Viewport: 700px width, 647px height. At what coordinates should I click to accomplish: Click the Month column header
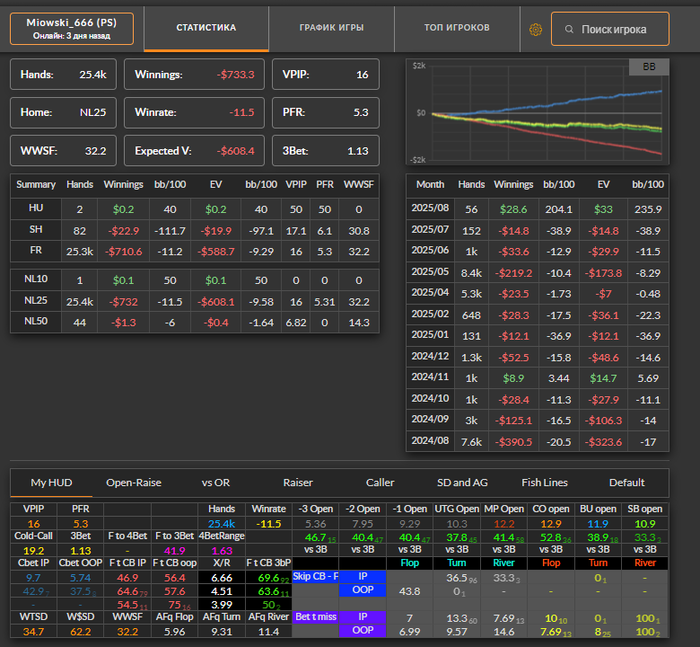pos(428,184)
